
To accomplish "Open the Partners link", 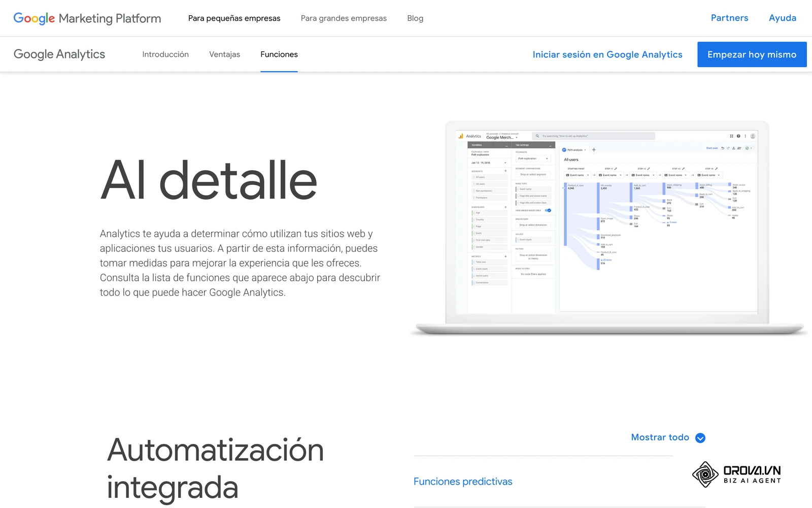I will pos(729,18).
